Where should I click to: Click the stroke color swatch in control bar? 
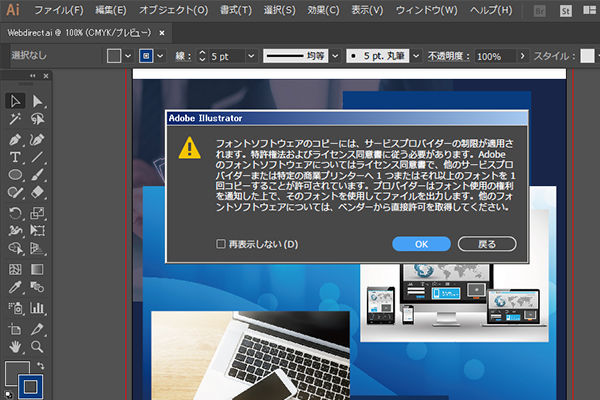146,56
